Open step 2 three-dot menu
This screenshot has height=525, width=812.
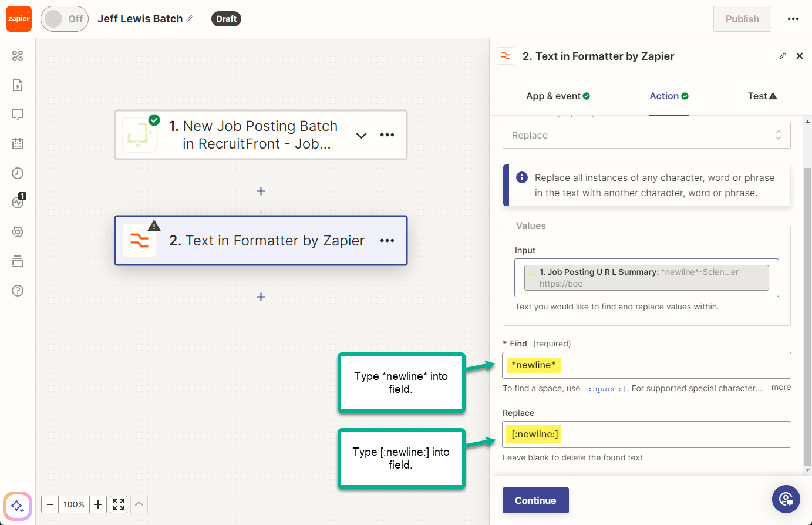coord(387,241)
